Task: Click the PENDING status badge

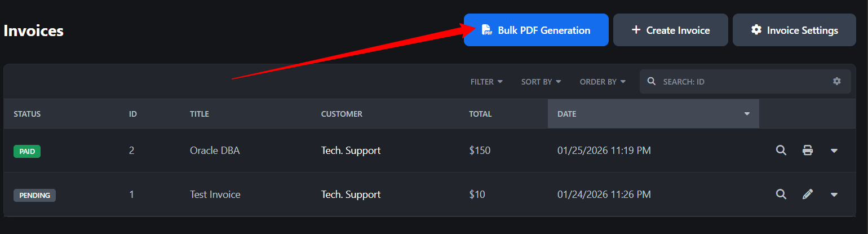Action: coord(34,195)
